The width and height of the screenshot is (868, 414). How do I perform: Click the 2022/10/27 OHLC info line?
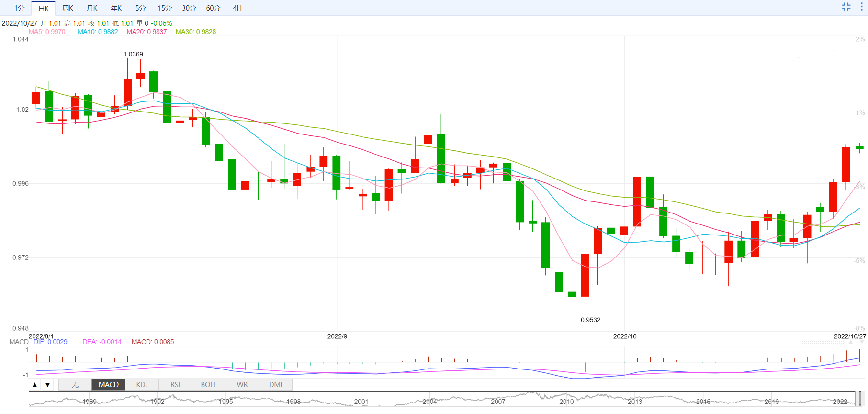click(87, 23)
